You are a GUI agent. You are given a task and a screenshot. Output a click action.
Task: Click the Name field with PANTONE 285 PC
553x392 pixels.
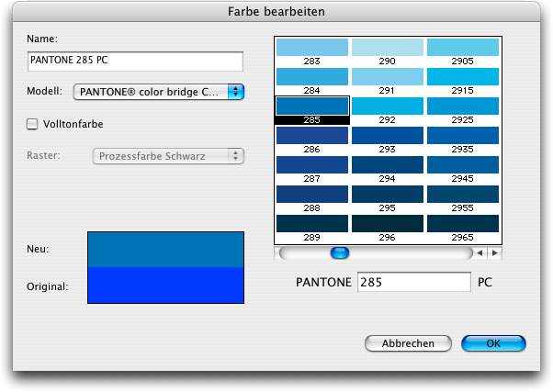[135, 62]
